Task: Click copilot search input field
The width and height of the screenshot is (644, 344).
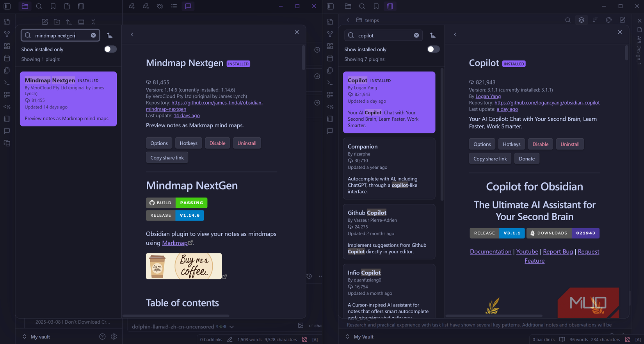Action: (384, 35)
